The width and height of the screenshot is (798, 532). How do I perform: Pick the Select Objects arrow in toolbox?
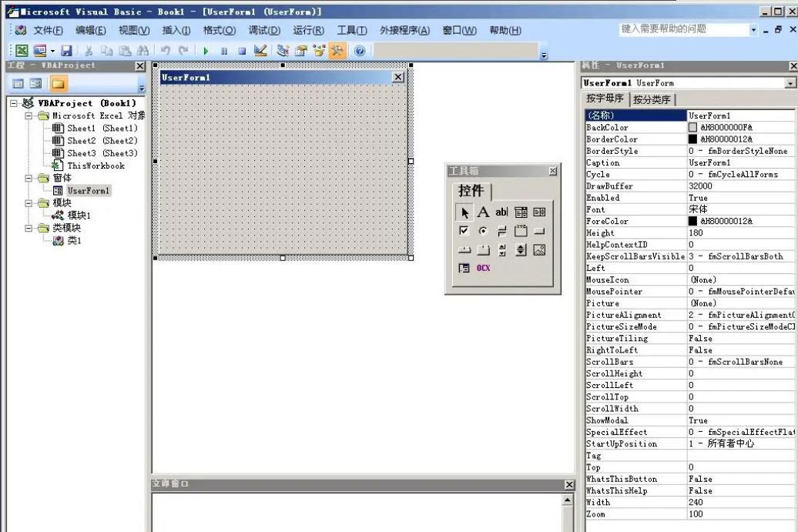pyautogui.click(x=464, y=212)
